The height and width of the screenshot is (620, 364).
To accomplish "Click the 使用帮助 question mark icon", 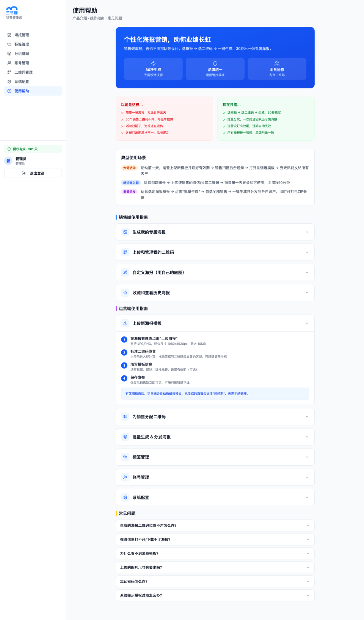I will [9, 91].
